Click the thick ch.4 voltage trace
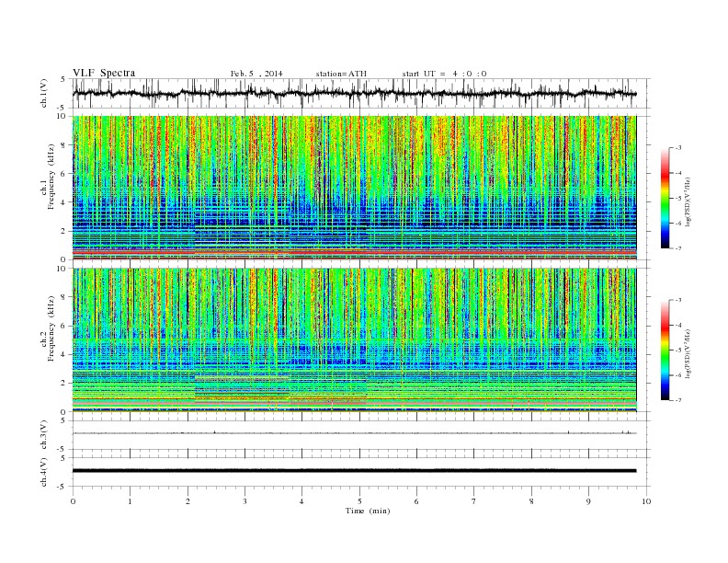Screen dimensions: 728x563 (x=354, y=471)
